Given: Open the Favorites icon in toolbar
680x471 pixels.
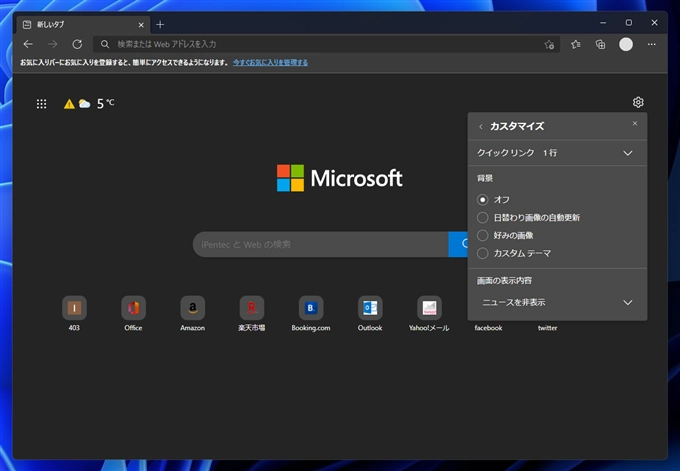Looking at the screenshot, I should [576, 44].
